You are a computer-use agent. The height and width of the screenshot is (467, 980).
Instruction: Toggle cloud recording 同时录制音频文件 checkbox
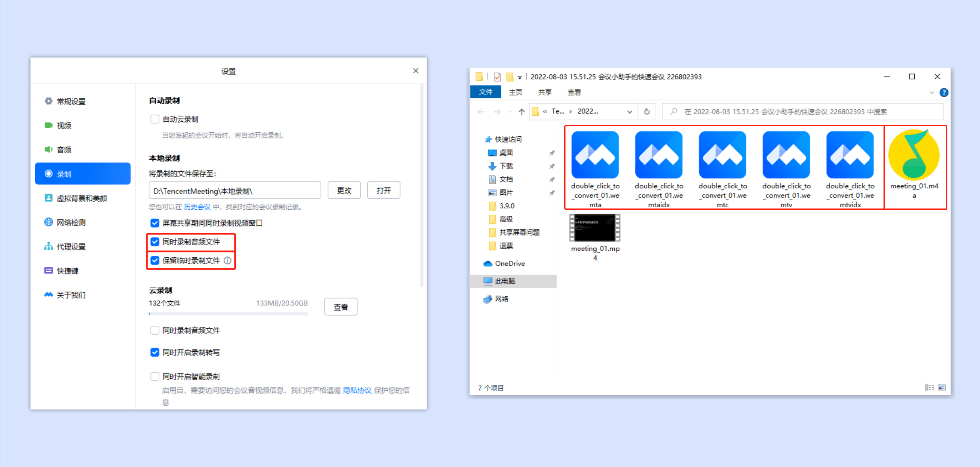pos(155,330)
